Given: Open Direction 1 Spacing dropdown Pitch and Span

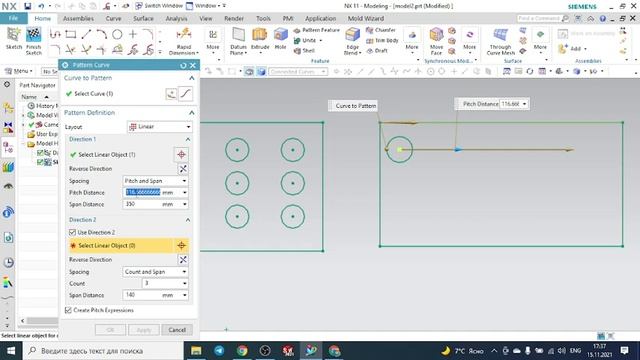Looking at the screenshot, I should [x=155, y=180].
